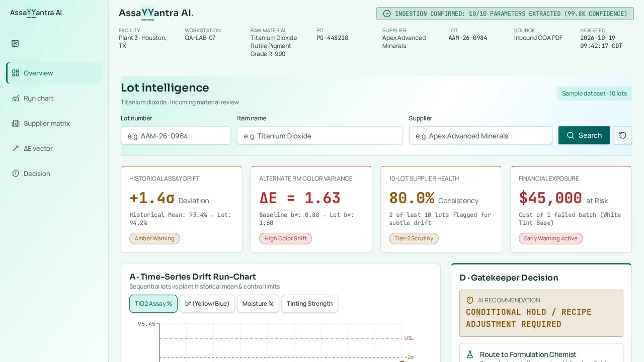Select the Supplier search field
The height and width of the screenshot is (362, 644).
coord(480,135)
